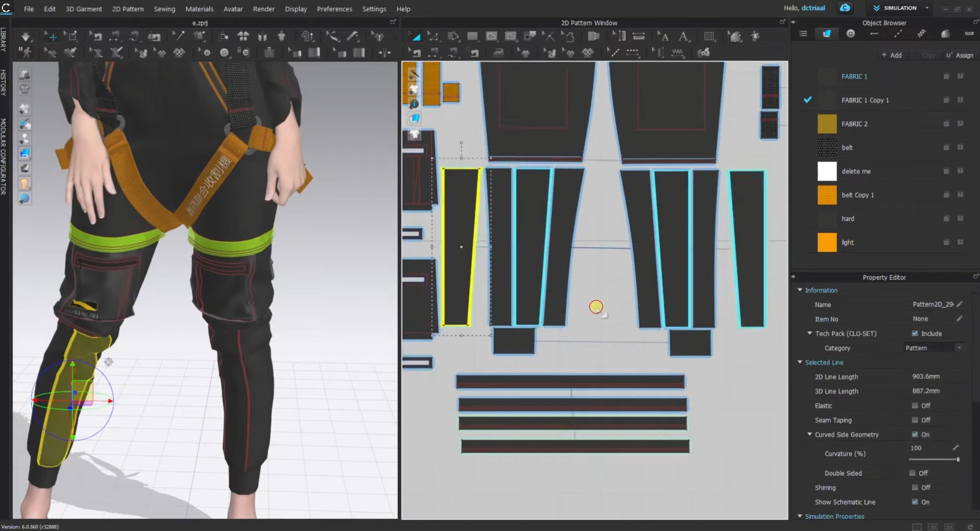Collapse the Selected Line section

click(800, 362)
